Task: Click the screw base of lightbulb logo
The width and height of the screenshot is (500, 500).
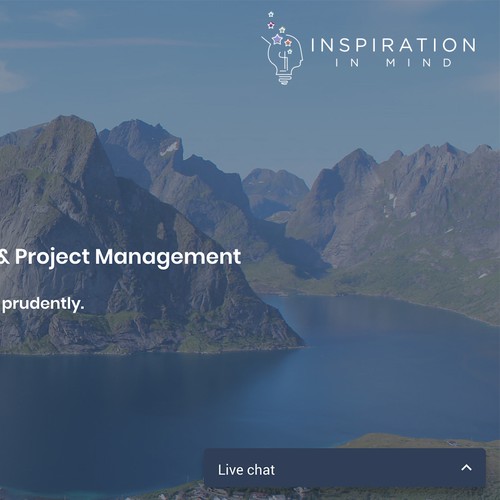Action: (284, 79)
